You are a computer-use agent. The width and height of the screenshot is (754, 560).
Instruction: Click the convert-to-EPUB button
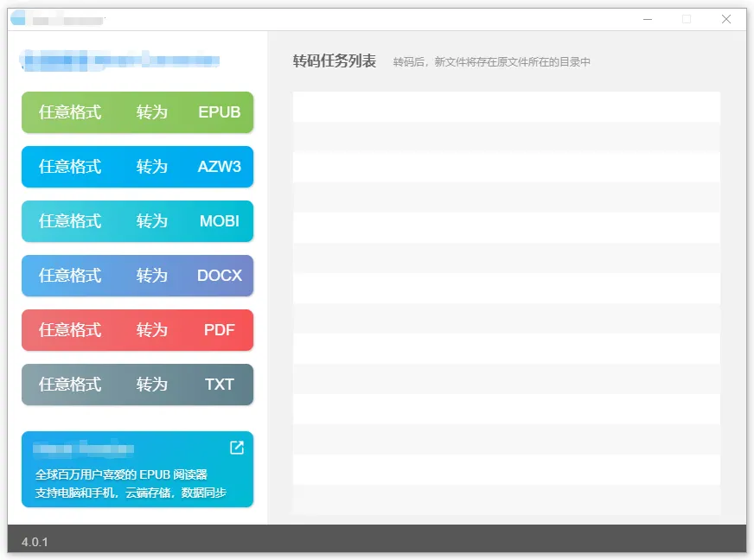coord(137,112)
